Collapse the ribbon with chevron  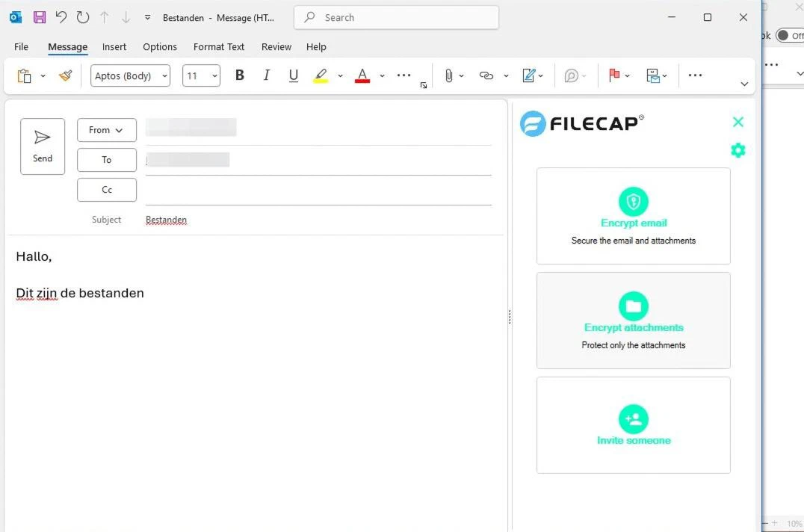point(744,84)
